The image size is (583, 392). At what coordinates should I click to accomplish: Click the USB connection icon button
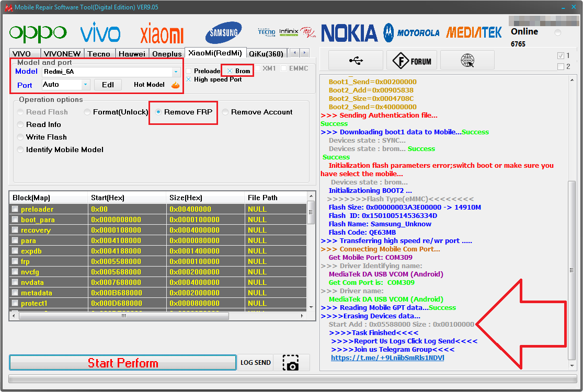[x=356, y=60]
